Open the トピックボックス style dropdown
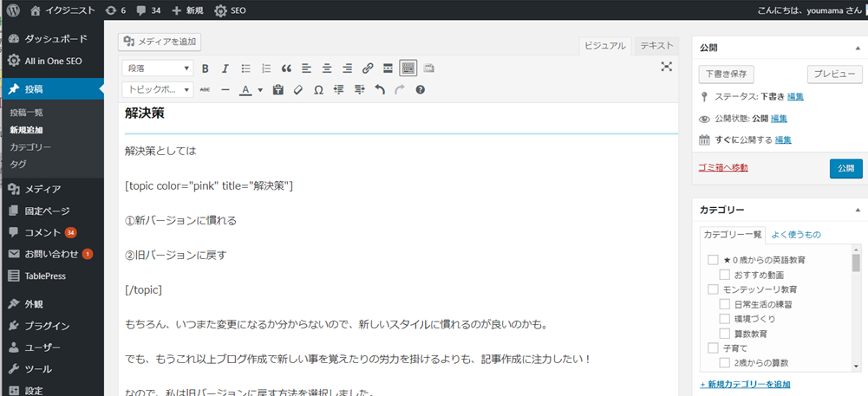The width and height of the screenshot is (868, 396). point(159,89)
